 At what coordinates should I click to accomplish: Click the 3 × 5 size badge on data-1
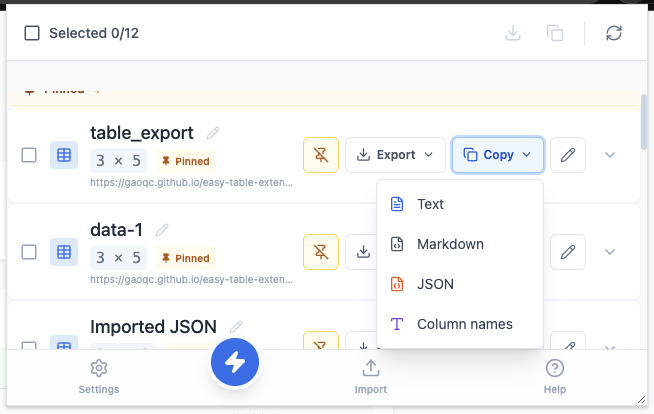118,258
